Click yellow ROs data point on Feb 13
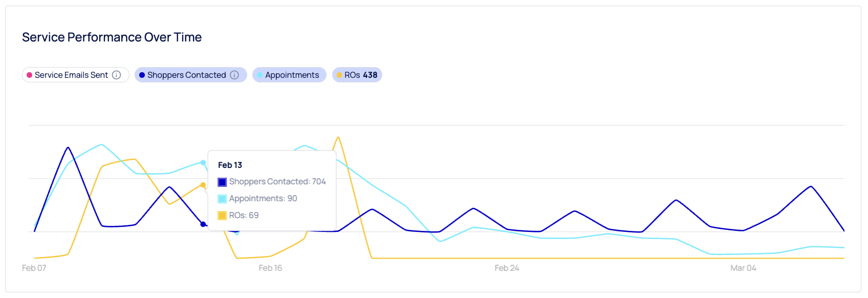 click(203, 185)
